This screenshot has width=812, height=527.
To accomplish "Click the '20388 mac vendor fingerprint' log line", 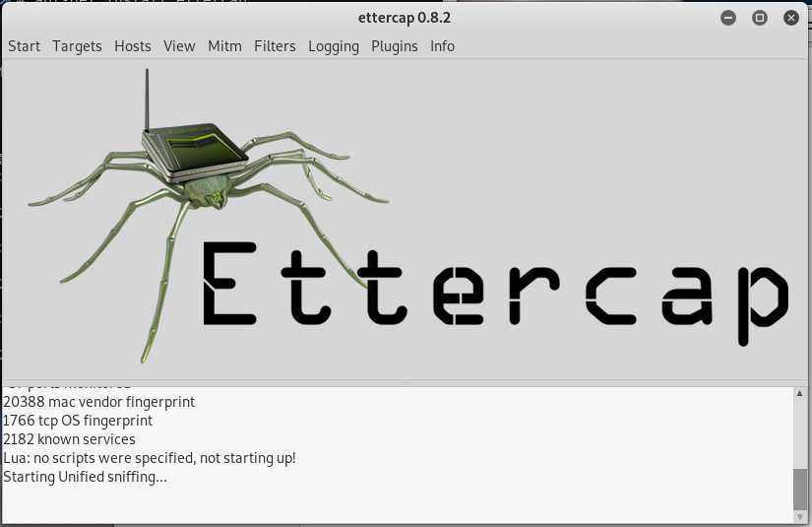I will (98, 402).
